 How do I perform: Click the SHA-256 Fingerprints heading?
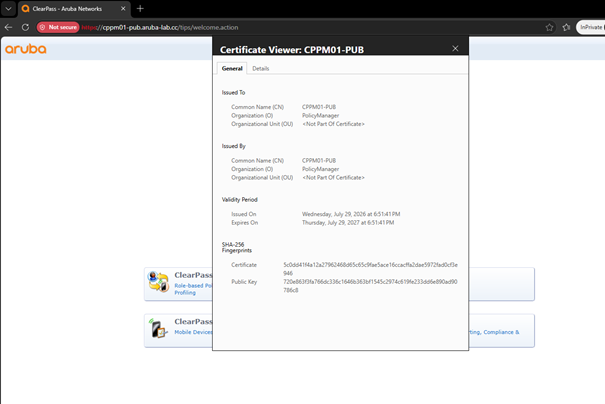tap(237, 247)
